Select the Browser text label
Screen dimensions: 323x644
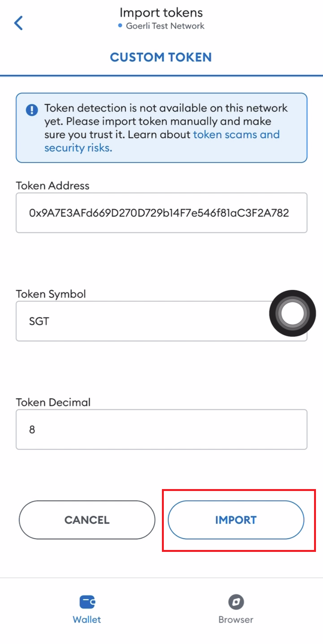tap(236, 619)
